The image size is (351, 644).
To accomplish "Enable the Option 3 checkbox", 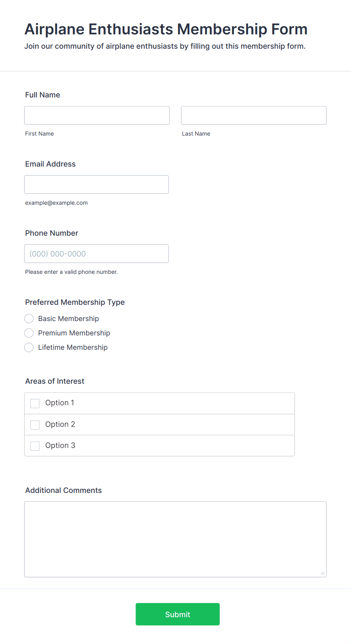I will (35, 446).
